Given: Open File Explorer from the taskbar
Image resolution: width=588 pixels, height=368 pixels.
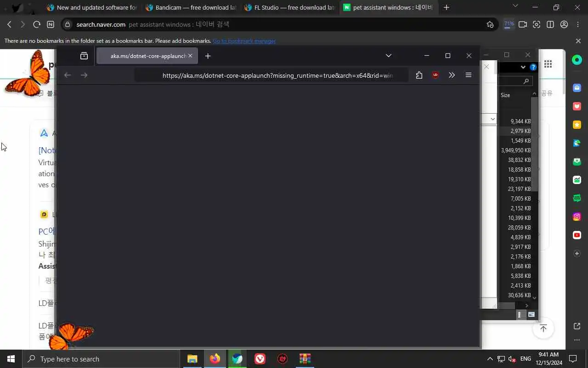Looking at the screenshot, I should pyautogui.click(x=192, y=359).
